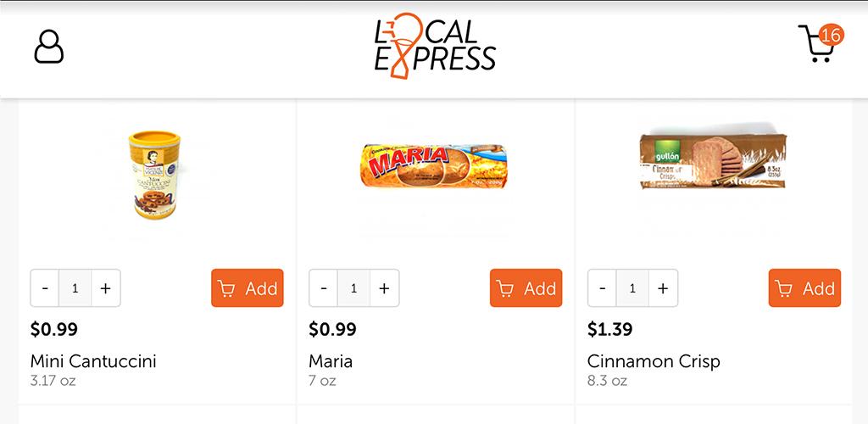Open the Maria cookies product image
This screenshot has height=424, width=868.
coord(435,166)
